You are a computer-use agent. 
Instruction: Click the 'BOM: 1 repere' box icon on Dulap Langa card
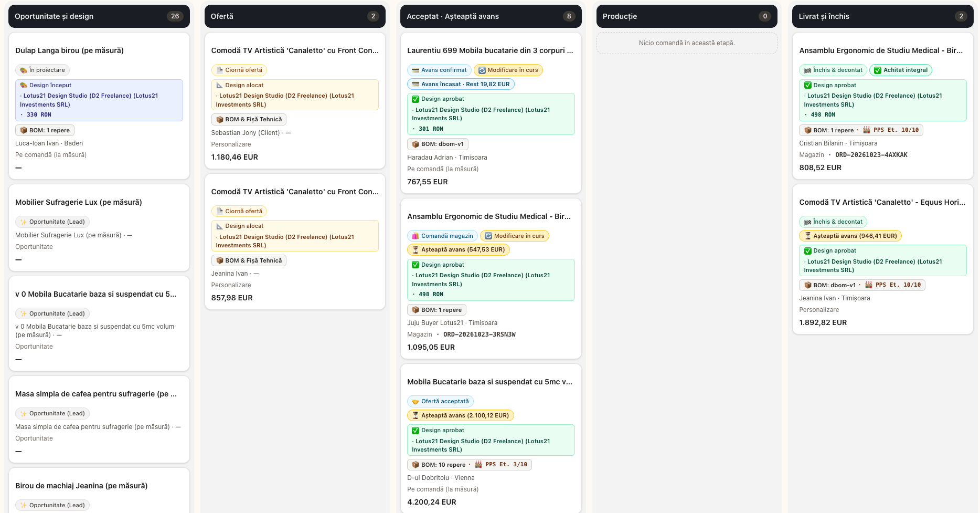24,130
